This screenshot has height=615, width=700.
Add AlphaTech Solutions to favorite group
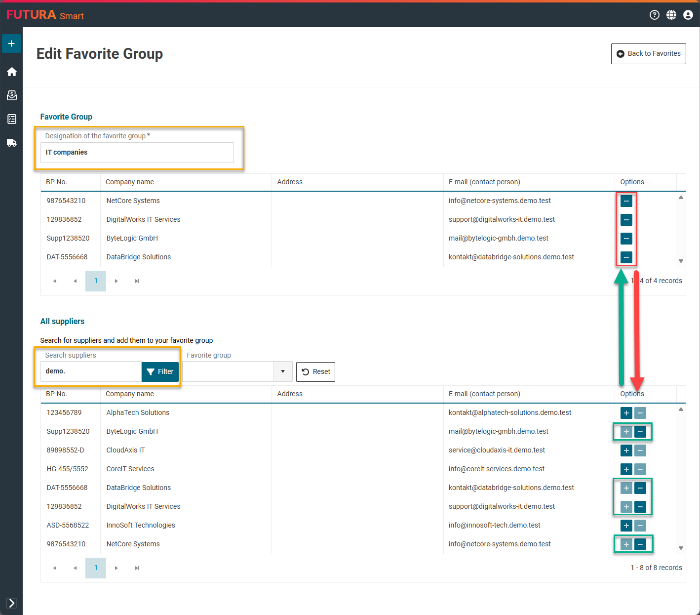[626, 413]
